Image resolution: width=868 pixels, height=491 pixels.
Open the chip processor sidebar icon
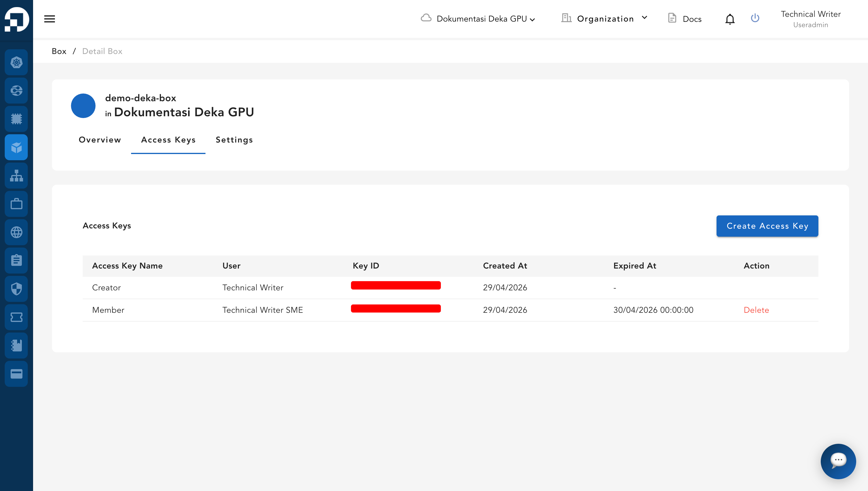tap(16, 119)
